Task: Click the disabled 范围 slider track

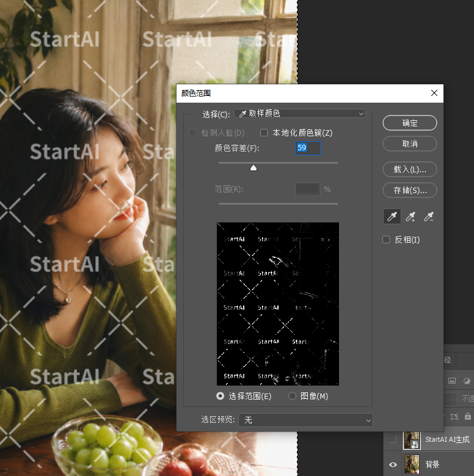Action: click(x=278, y=203)
